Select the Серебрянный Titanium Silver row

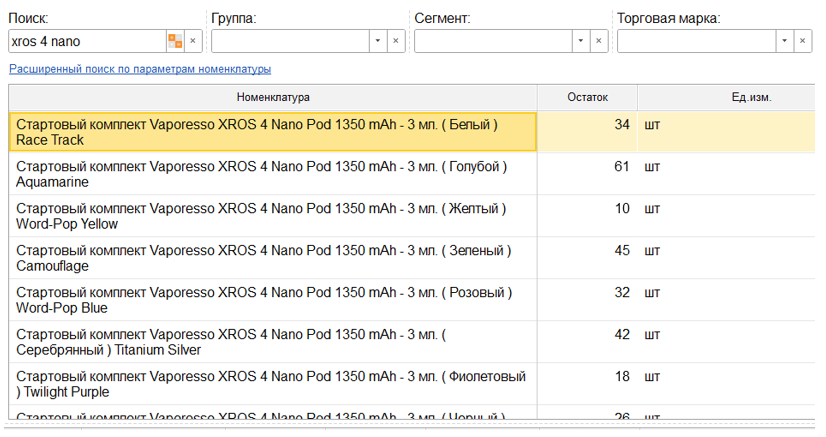click(x=272, y=342)
